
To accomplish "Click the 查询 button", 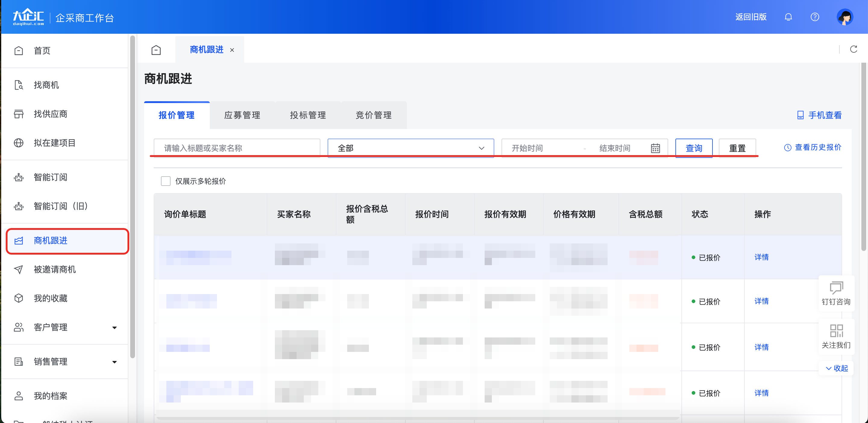I will (694, 148).
